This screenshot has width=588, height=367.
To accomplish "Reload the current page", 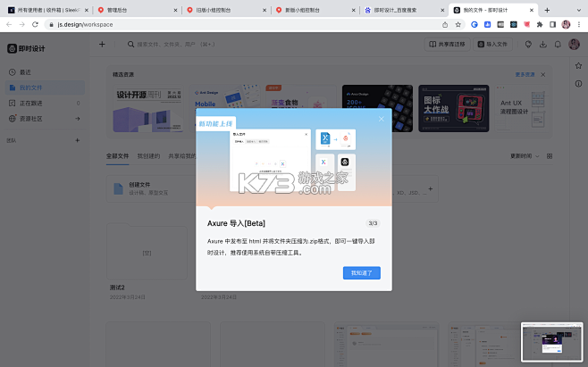I will pos(35,24).
